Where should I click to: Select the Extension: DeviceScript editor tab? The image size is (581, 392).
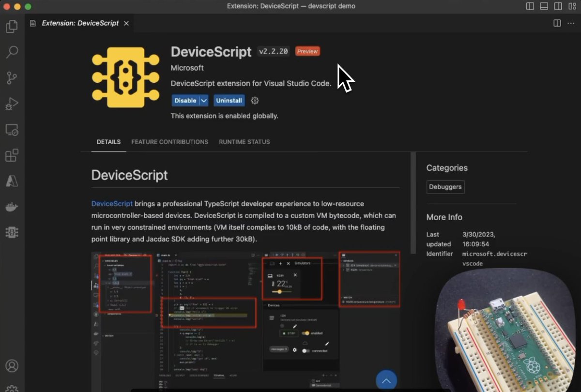pyautogui.click(x=79, y=23)
